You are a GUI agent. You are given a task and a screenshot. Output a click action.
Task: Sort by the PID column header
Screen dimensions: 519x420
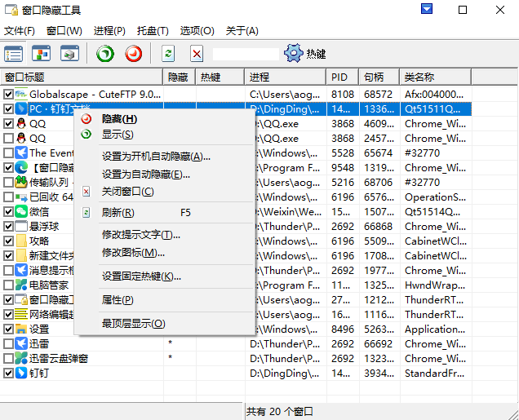[343, 77]
